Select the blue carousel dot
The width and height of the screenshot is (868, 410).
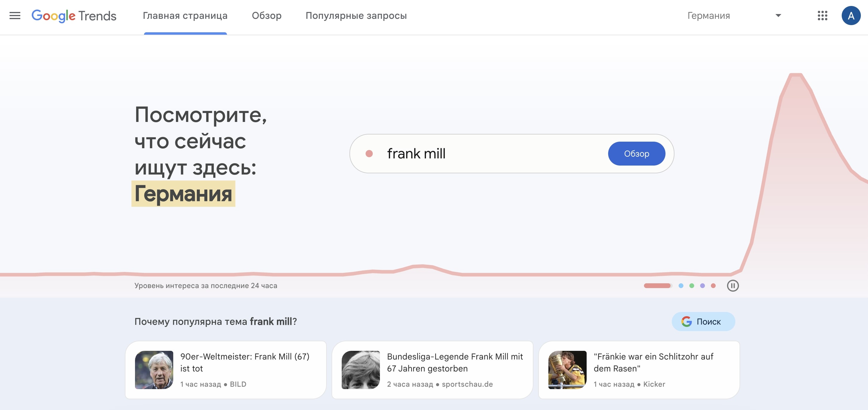coord(681,286)
